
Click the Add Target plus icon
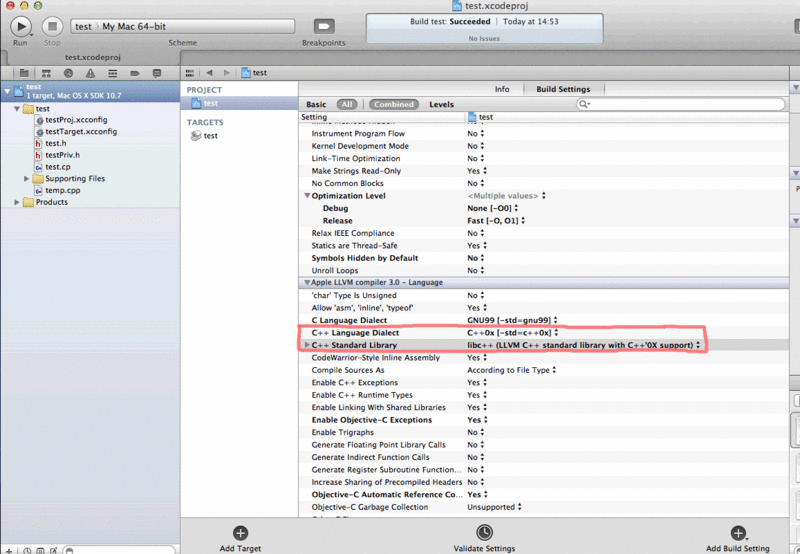pos(240,533)
